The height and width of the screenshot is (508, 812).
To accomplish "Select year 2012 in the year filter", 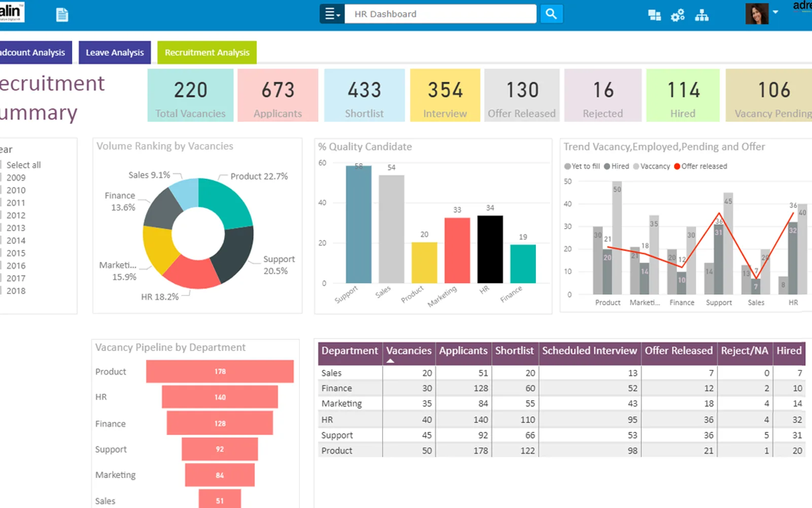I will tap(16, 215).
